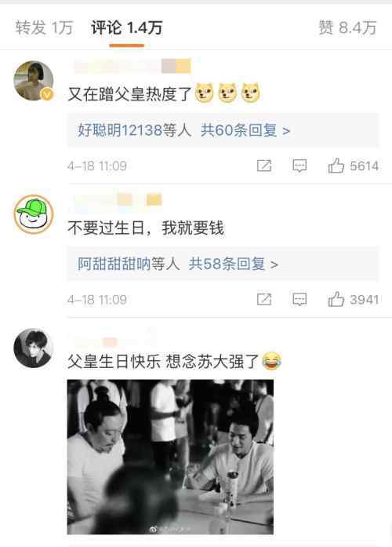Like the comment with 5614 likes

(x=336, y=166)
